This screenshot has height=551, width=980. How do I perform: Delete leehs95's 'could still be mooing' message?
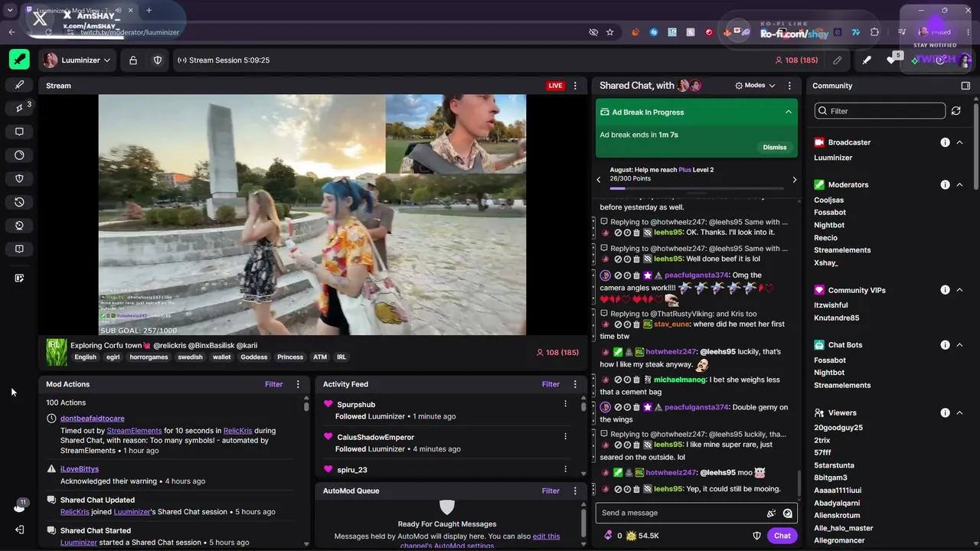tap(636, 489)
